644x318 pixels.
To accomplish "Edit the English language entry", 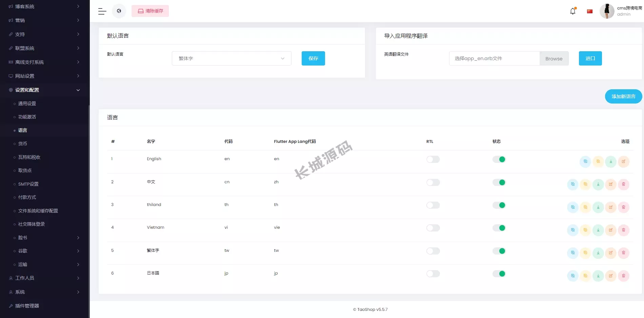I will pyautogui.click(x=624, y=162).
